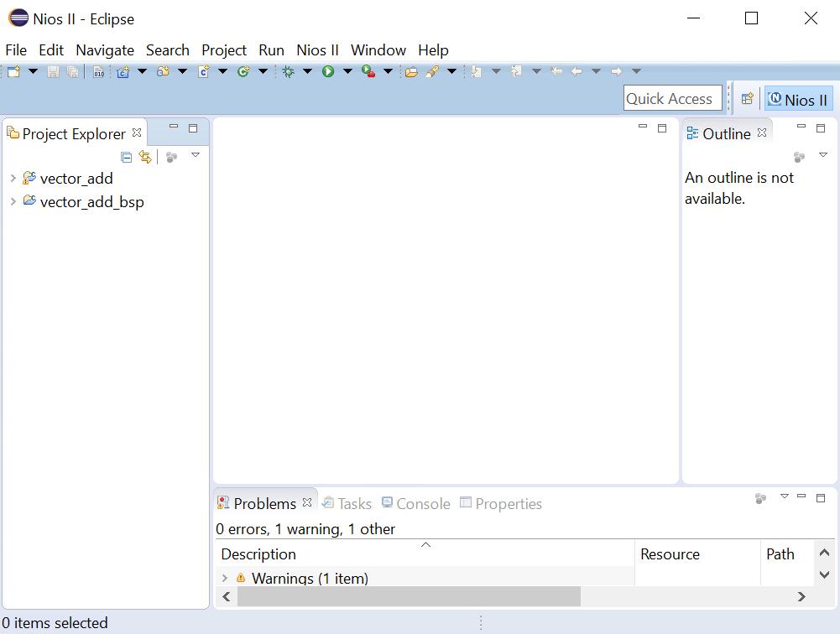The image size is (840, 634).
Task: Open the Run menu
Action: 271,50
